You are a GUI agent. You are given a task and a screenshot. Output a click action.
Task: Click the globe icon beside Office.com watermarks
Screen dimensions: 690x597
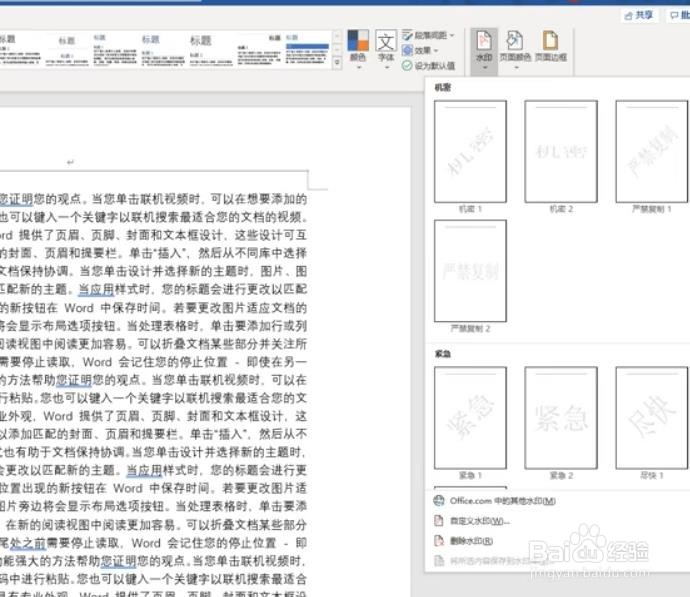(439, 501)
